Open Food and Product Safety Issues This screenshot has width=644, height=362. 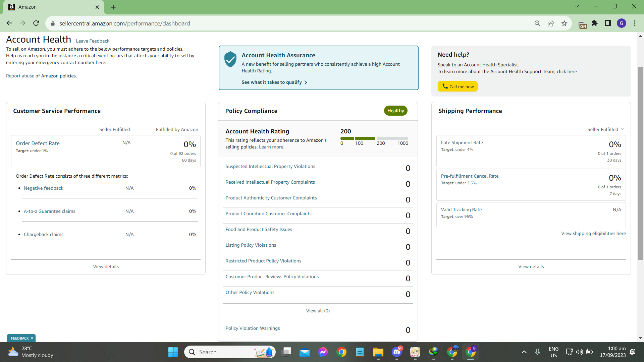pyautogui.click(x=259, y=229)
